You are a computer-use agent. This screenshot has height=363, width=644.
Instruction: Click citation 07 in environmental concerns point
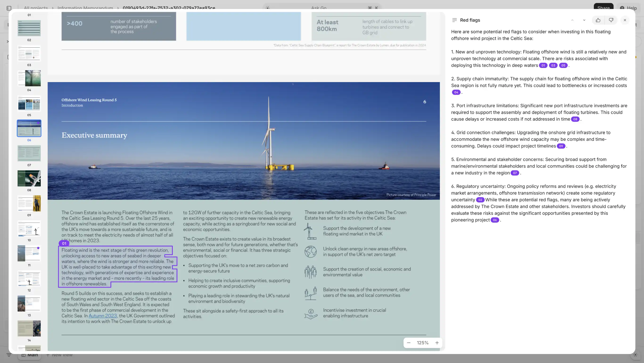point(515,173)
